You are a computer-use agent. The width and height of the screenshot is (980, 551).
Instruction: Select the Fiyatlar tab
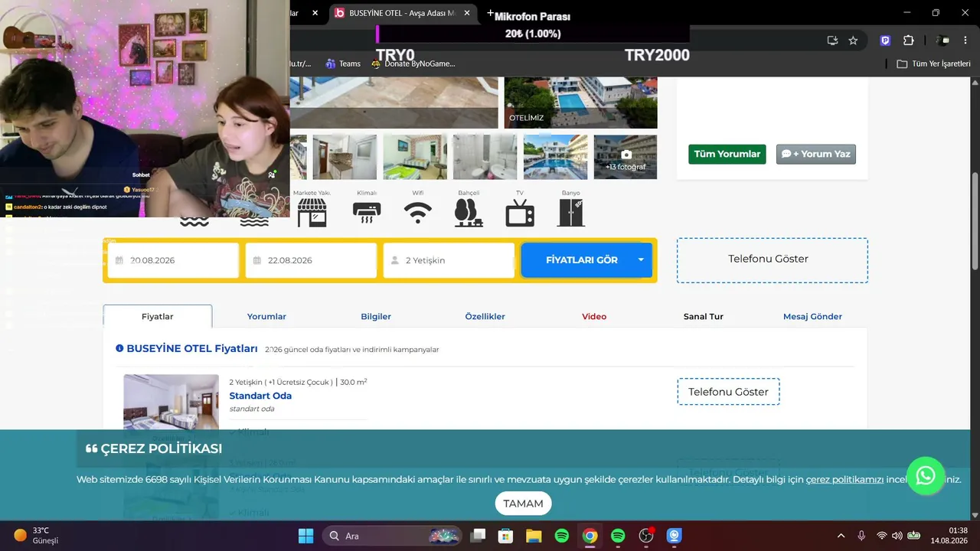[x=158, y=316]
